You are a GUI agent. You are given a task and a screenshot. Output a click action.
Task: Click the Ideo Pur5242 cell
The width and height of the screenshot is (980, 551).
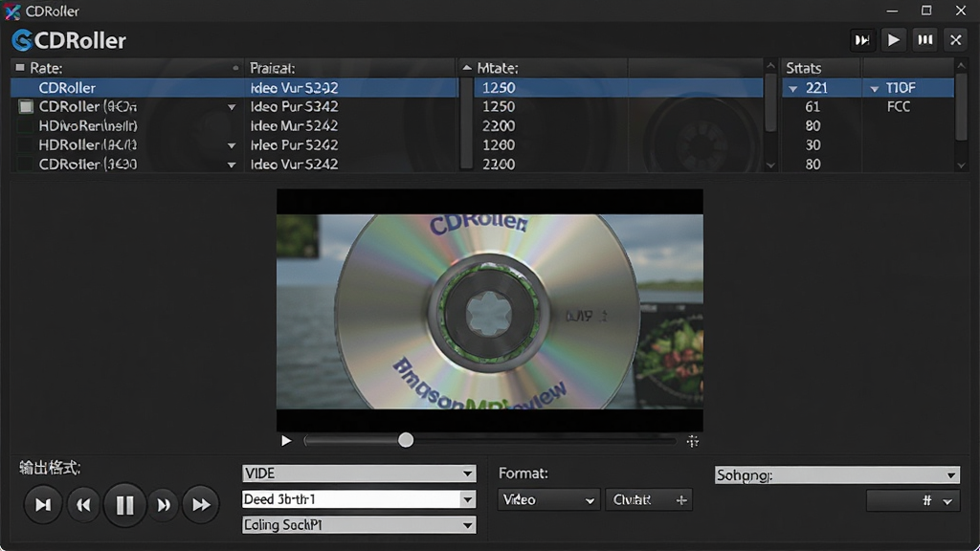(x=295, y=145)
